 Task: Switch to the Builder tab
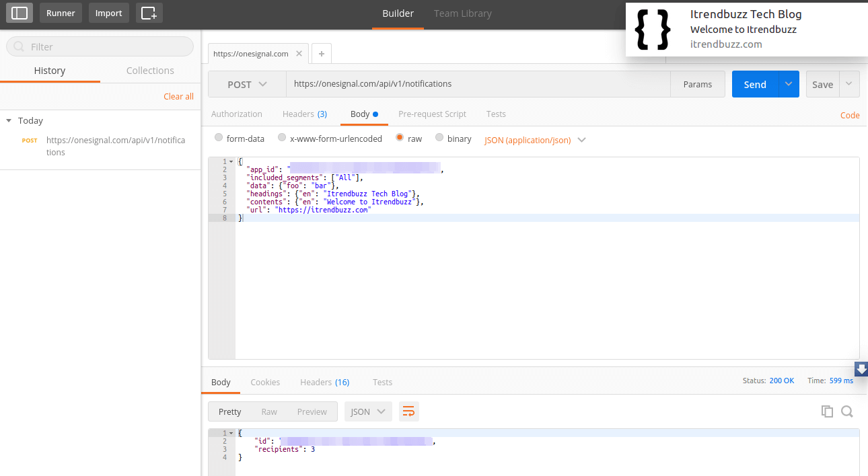pos(398,13)
